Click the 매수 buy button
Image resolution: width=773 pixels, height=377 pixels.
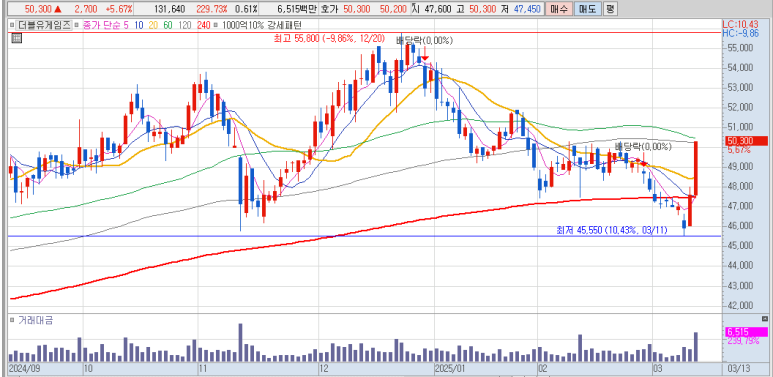tap(559, 9)
